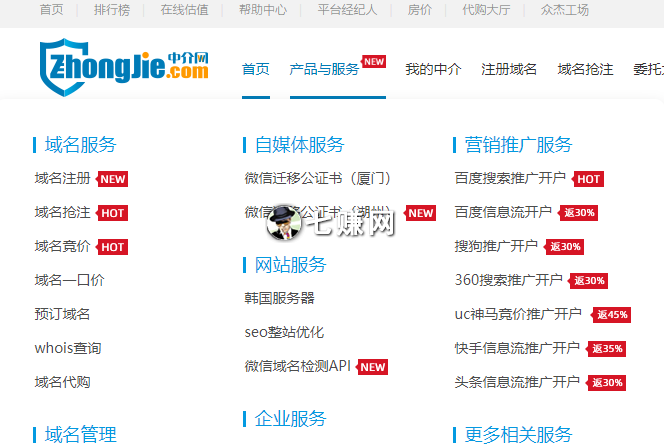Click 网站服务 section heading
Screen dimensions: 664x446
[x=290, y=265]
